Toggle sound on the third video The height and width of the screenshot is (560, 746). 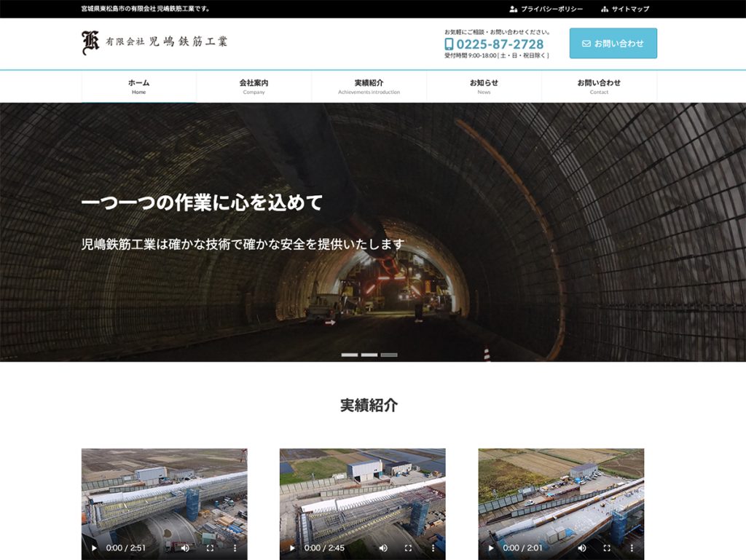582,548
